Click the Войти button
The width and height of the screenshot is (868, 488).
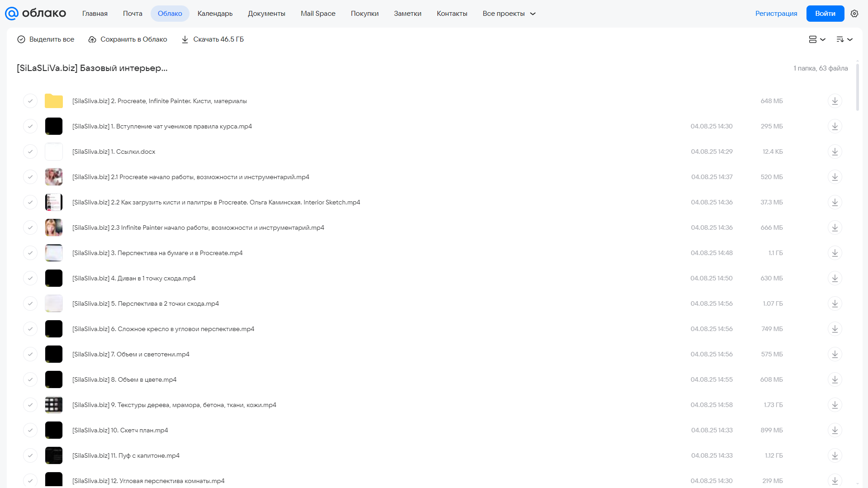(x=825, y=14)
